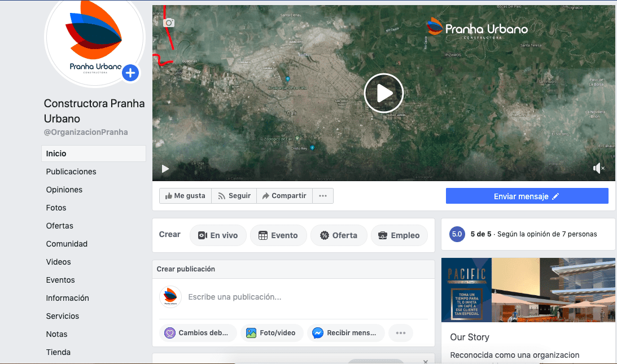Click the Enviar mensaje button
This screenshot has height=364, width=617.
[527, 196]
